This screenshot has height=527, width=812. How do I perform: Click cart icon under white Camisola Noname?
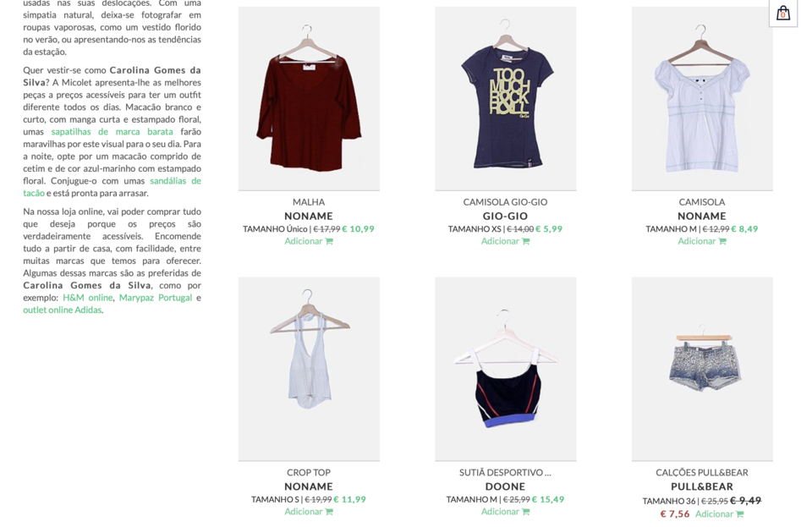(722, 241)
